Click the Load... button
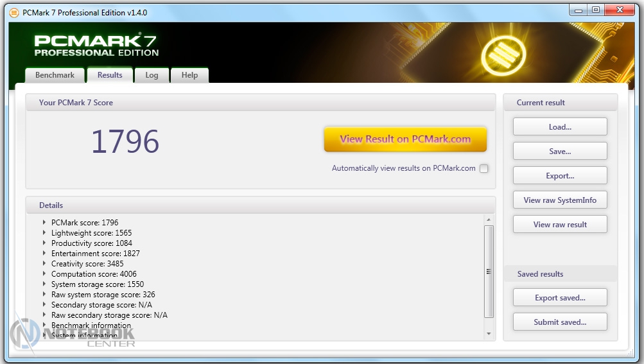 559,127
